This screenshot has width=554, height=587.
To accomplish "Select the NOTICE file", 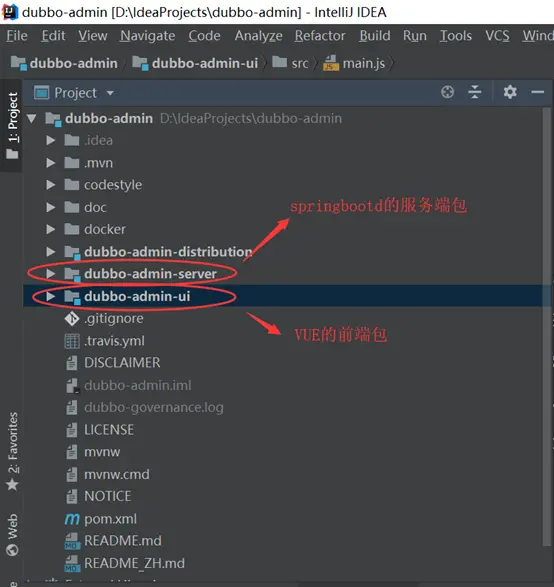I will (108, 496).
